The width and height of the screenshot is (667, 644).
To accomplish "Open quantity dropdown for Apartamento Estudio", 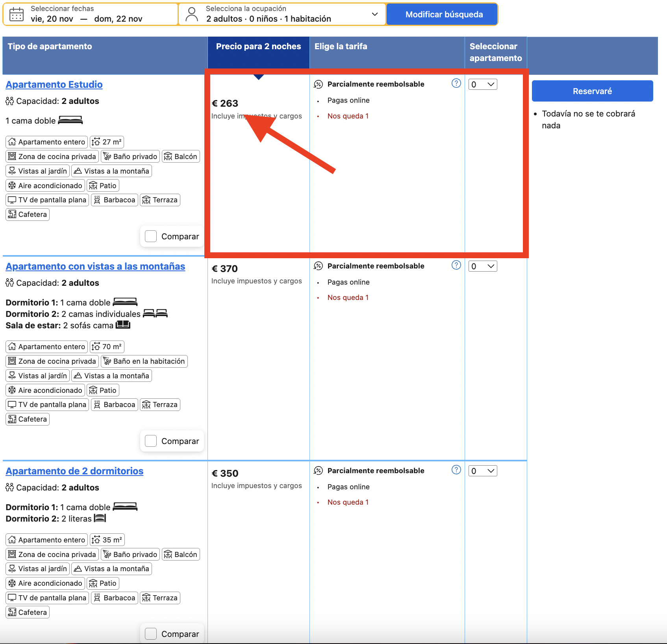I will 483,84.
